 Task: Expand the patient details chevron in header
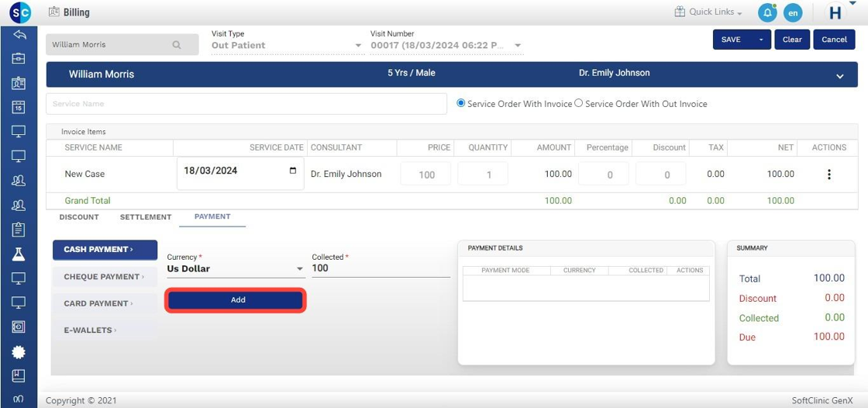click(x=839, y=76)
